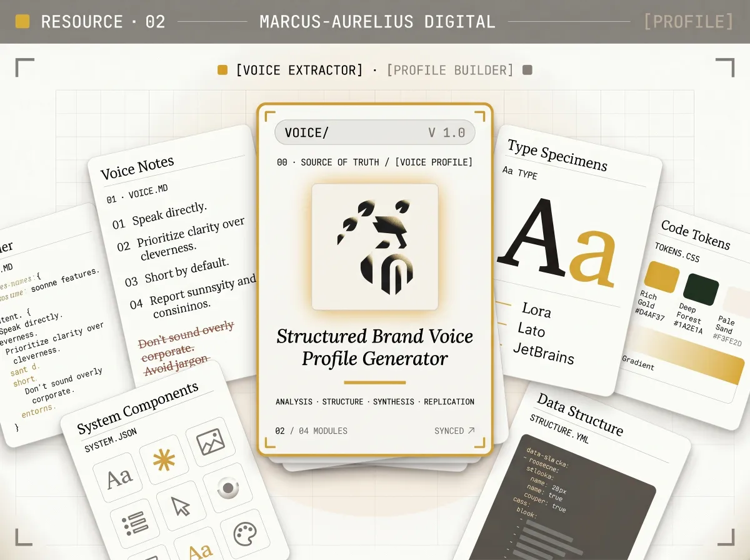The image size is (750, 560).
Task: Click the Voice Notes card title
Action: [137, 167]
